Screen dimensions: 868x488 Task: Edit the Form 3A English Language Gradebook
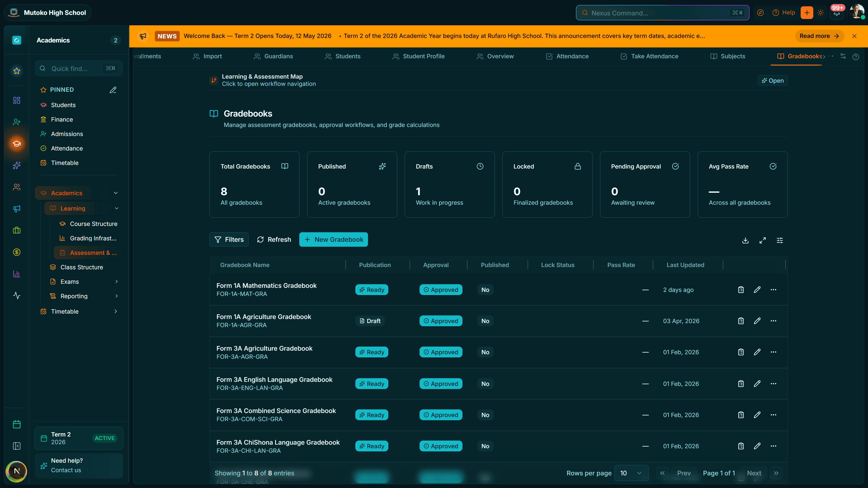[x=757, y=384]
